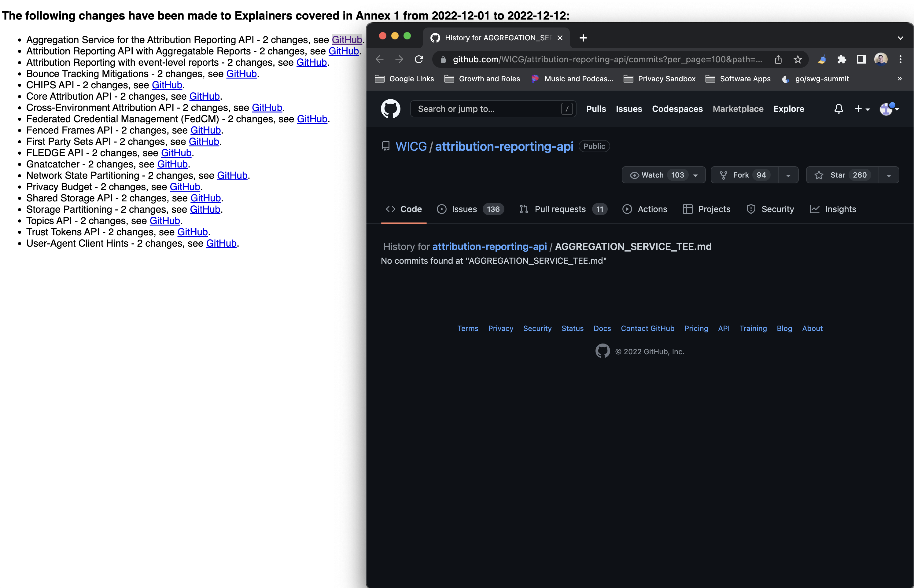
Task: Click the browser reload icon
Action: click(419, 59)
